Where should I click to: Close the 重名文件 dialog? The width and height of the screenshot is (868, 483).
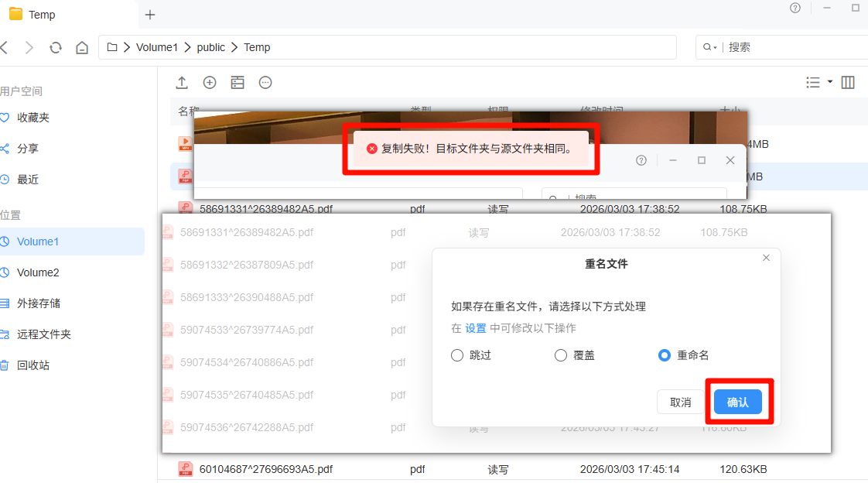(766, 258)
